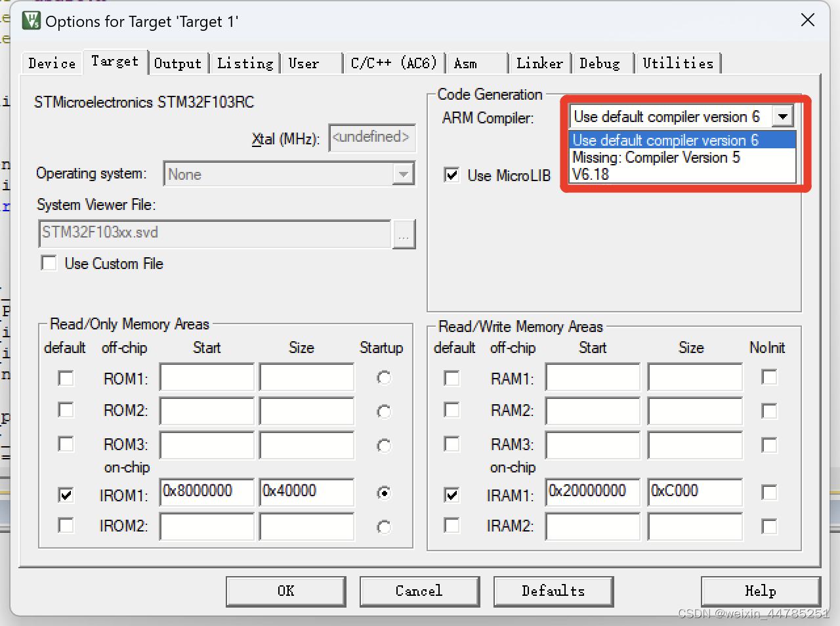
Task: Close the Options for Target dialog
Action: tap(808, 20)
